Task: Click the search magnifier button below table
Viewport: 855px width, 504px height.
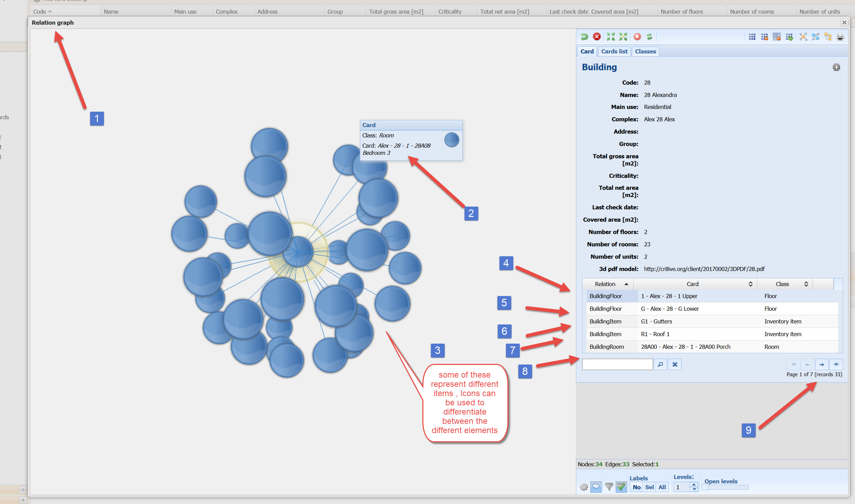Action: click(660, 365)
